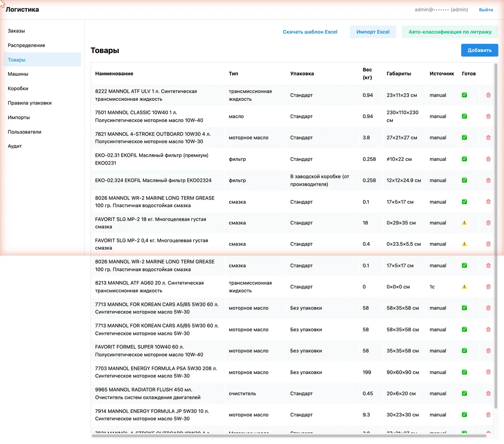
Task: Click product name 7821 MANNOL 4-STROKE OUTBOARD 10W-30
Action: coord(153,138)
